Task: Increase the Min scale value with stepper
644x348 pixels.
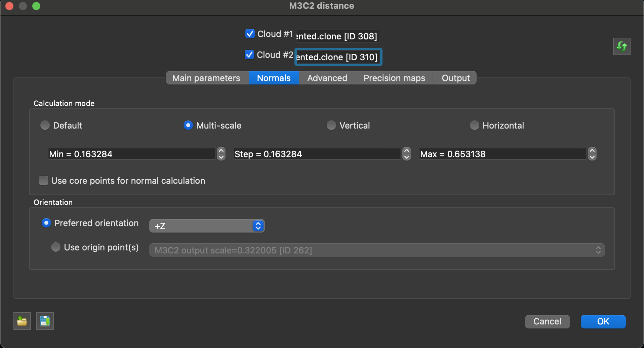Action: pyautogui.click(x=221, y=151)
